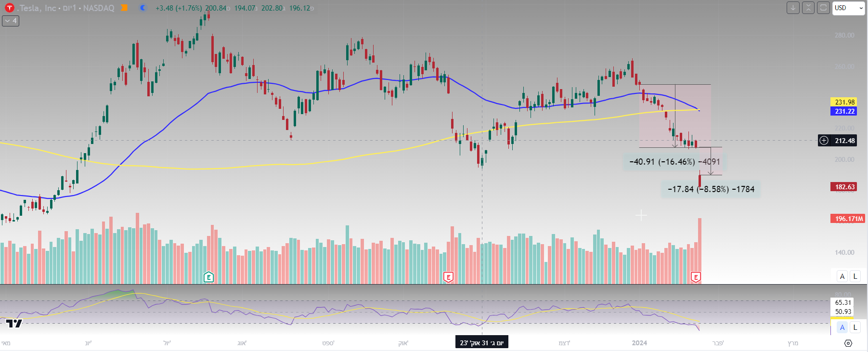
Task: Click the plus icon beside 212.48
Action: click(824, 141)
